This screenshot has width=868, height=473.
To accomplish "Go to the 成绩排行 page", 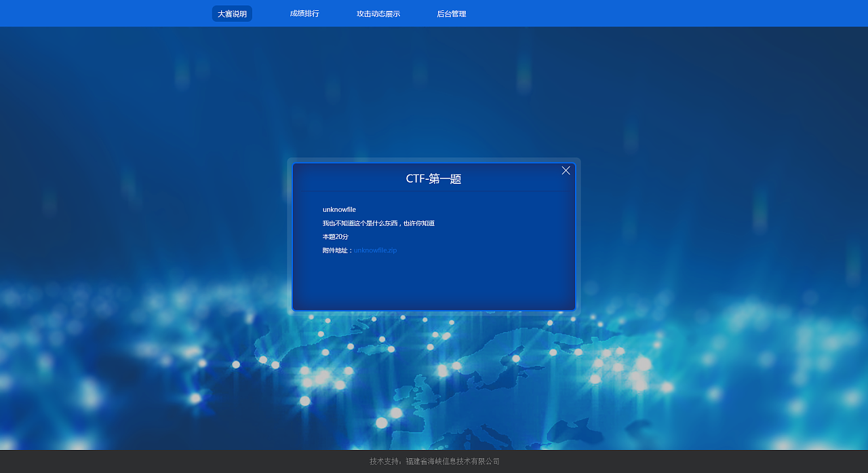I will 304,14.
